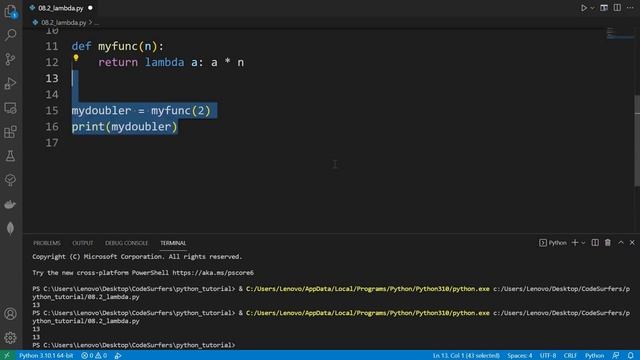Open the OUTPUT panel tab
Screen dimensions: 640x360
82,243
